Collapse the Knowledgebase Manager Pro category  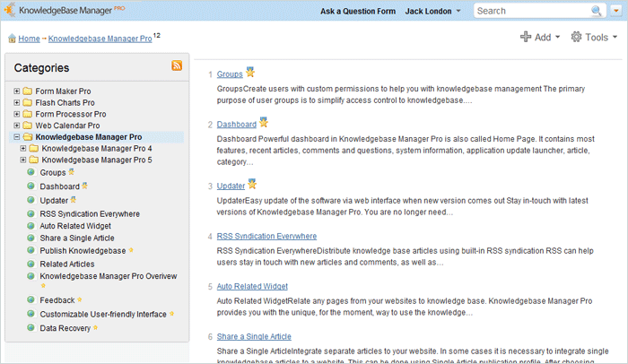[16, 137]
